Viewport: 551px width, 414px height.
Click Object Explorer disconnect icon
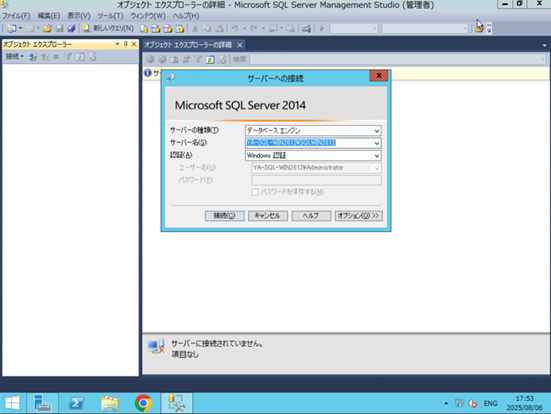click(x=45, y=57)
